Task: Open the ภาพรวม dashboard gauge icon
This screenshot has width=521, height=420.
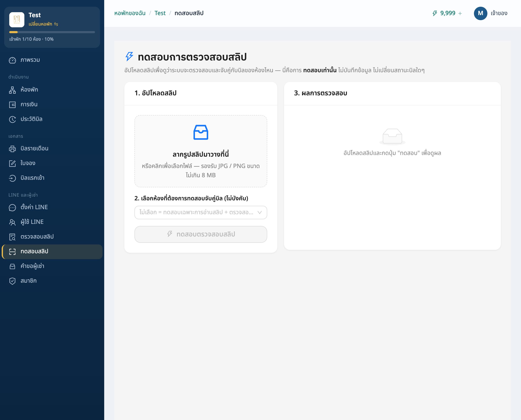Action: click(x=12, y=60)
